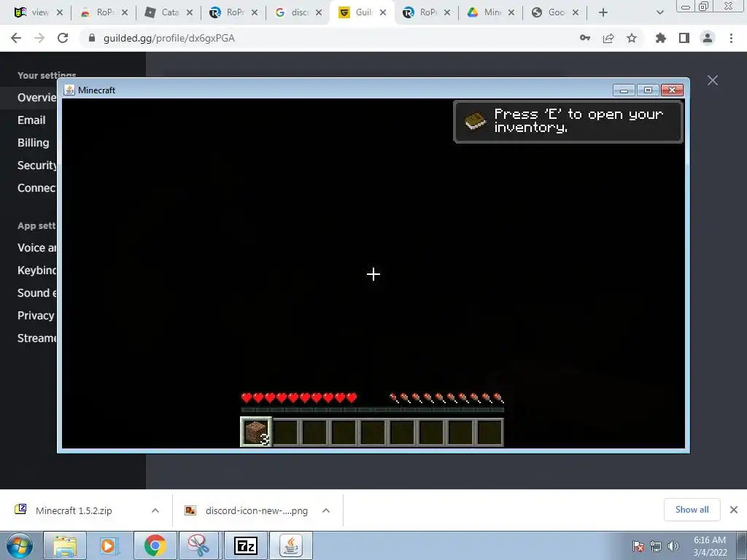This screenshot has width=747, height=560.
Task: Click Show all downloads
Action: point(692,510)
